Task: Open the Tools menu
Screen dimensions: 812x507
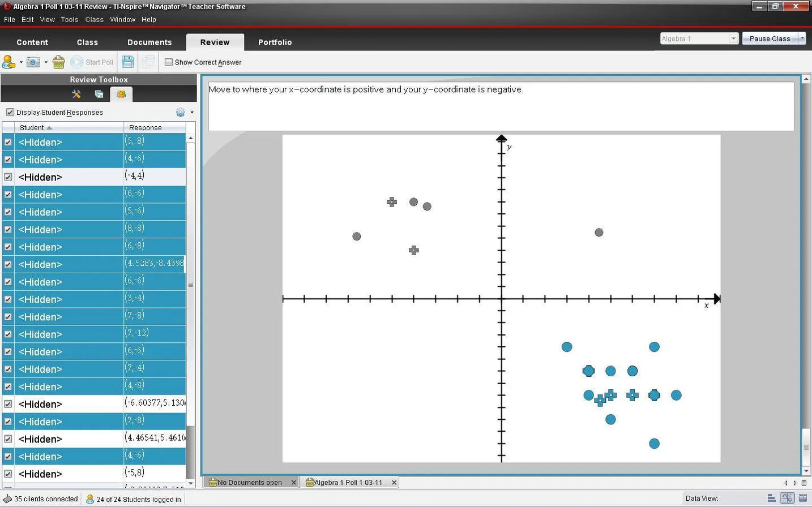Action: tap(69, 19)
